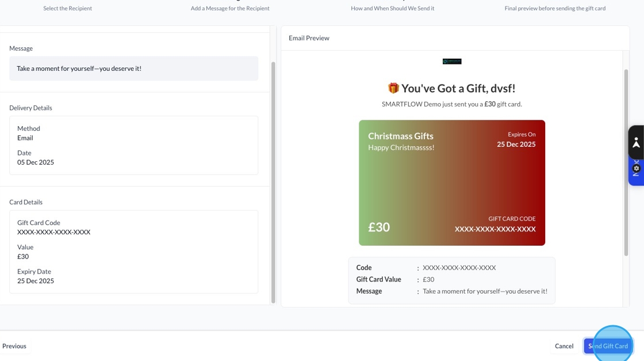Select the 'Final preview' step
Screen dimensions: 644x361
pos(555,8)
